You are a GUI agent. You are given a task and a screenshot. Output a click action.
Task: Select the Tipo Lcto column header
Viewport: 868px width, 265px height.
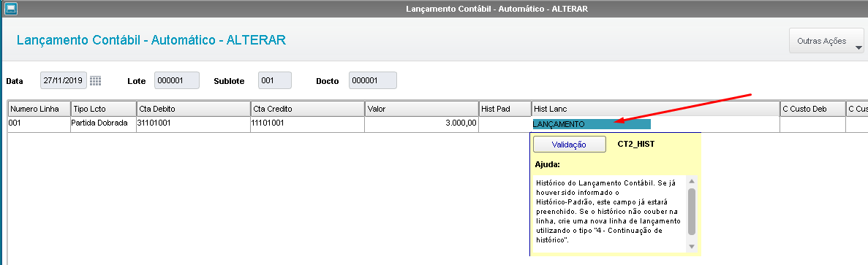coord(104,109)
